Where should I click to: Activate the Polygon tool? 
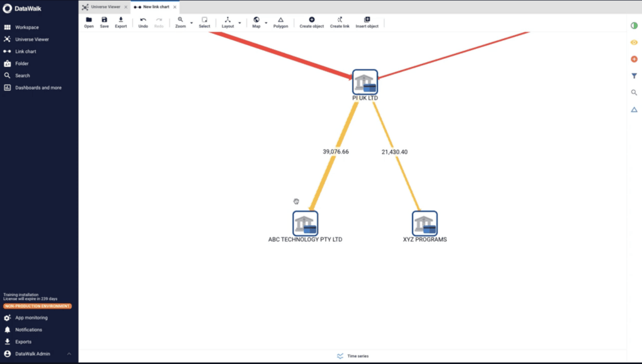(x=280, y=20)
